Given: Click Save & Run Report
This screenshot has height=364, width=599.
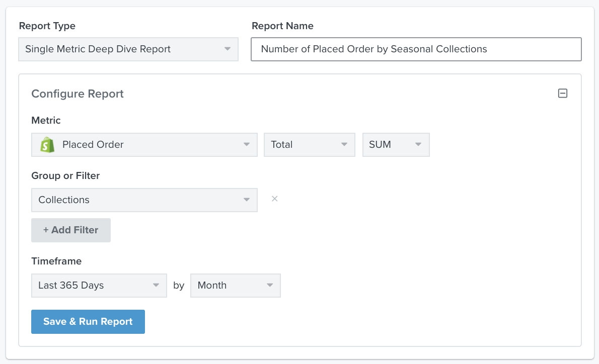Looking at the screenshot, I should click(x=88, y=322).
